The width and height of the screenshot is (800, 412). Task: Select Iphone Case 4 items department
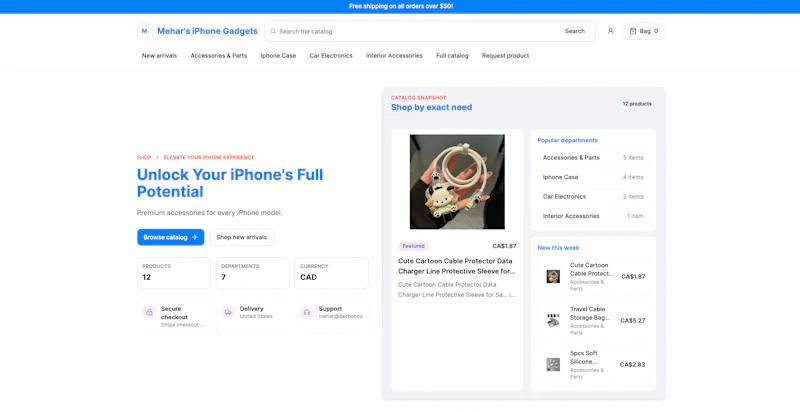point(593,177)
